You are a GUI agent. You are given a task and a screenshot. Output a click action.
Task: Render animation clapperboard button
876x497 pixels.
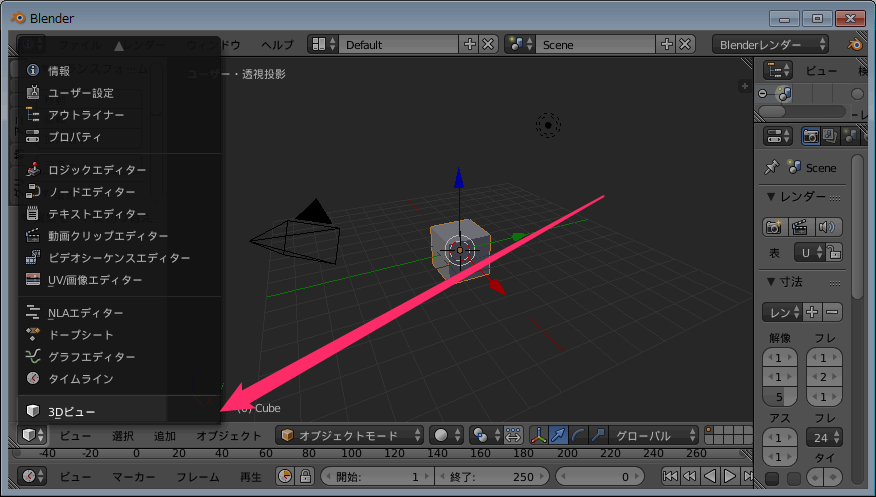(801, 227)
